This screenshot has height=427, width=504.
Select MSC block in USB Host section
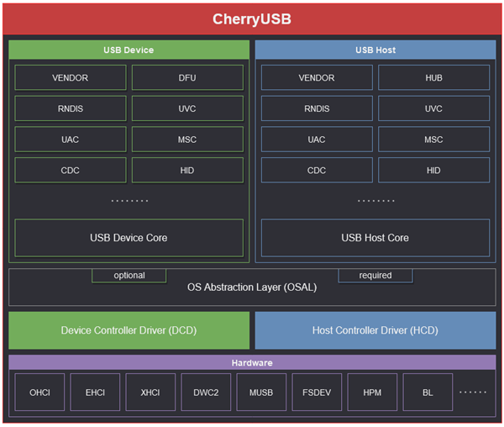coord(433,140)
